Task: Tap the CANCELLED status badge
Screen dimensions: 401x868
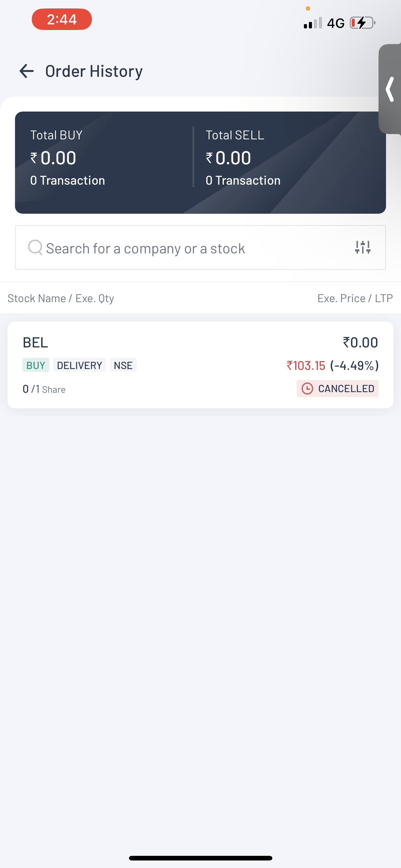Action: point(337,388)
